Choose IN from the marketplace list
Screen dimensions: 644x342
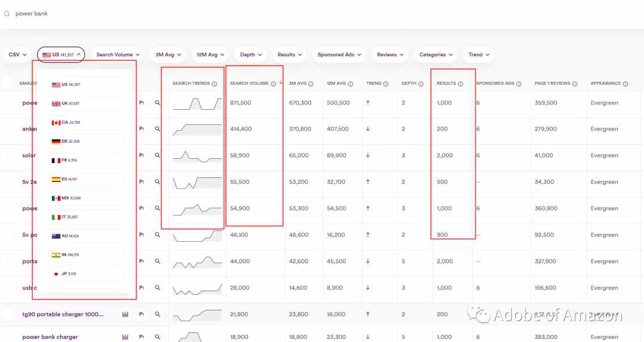[x=84, y=255]
